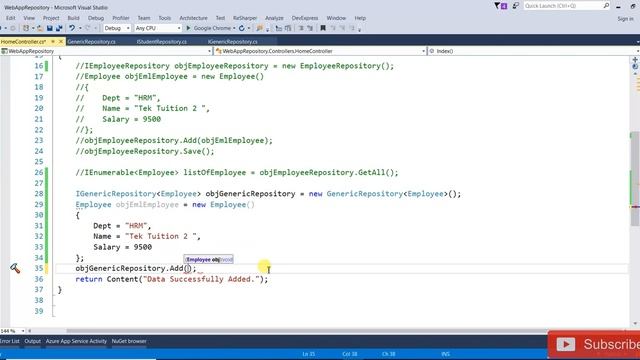Expand the Undo history dropdown arrow
Viewport: 640px width, 360px height.
pyautogui.click(x=80, y=28)
